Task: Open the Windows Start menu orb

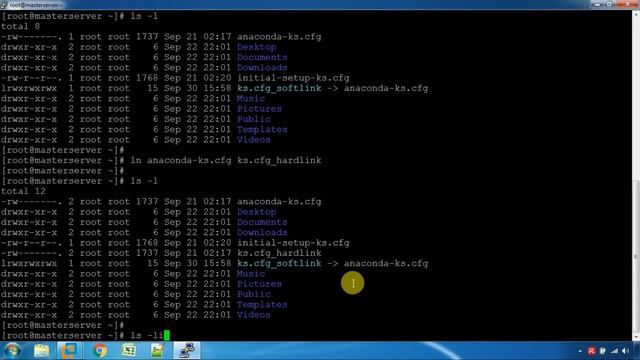Action: point(12,351)
